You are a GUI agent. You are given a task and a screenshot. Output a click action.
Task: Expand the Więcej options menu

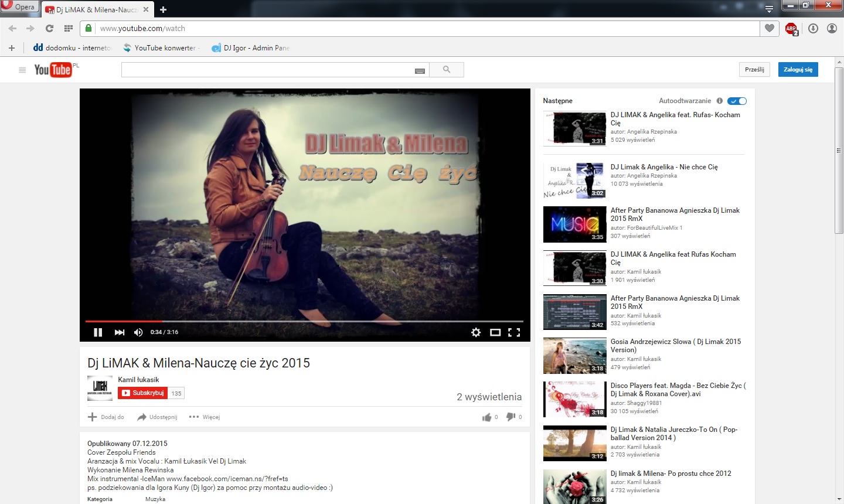[205, 417]
